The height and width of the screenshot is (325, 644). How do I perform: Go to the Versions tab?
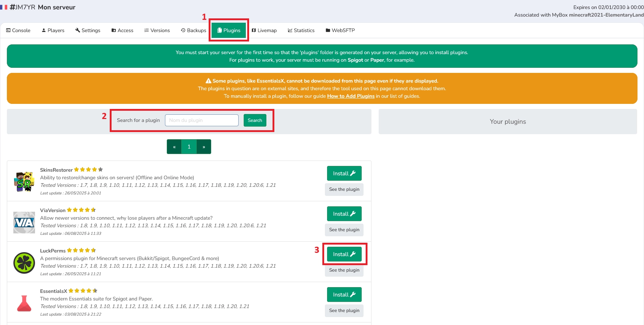point(157,30)
